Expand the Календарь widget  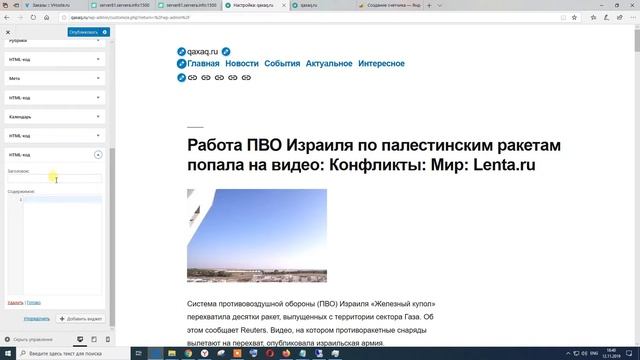coord(55,117)
